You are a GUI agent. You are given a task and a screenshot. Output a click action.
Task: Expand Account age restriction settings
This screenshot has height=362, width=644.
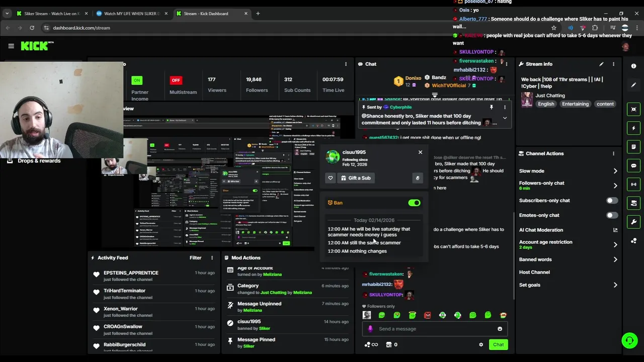pyautogui.click(x=615, y=245)
